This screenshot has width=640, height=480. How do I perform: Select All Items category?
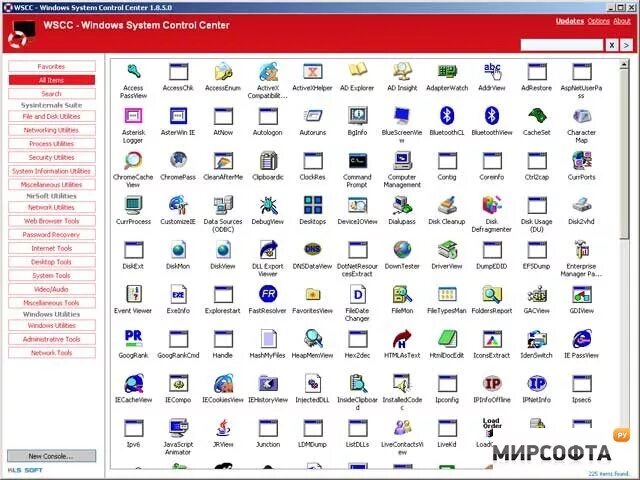pos(52,80)
